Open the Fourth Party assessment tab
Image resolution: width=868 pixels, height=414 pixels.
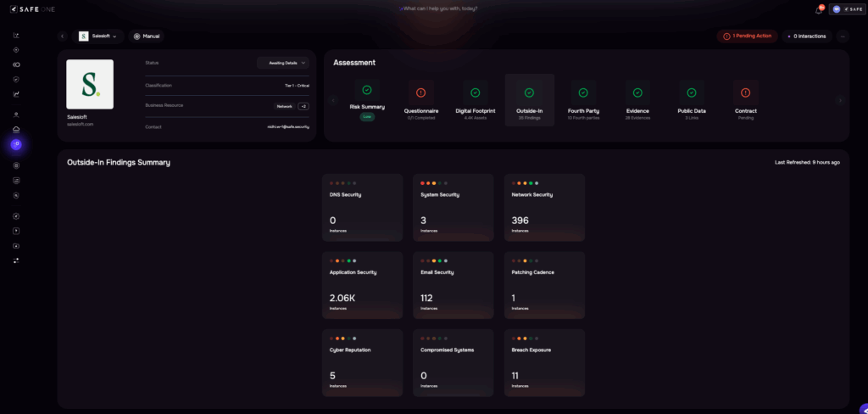(x=583, y=100)
